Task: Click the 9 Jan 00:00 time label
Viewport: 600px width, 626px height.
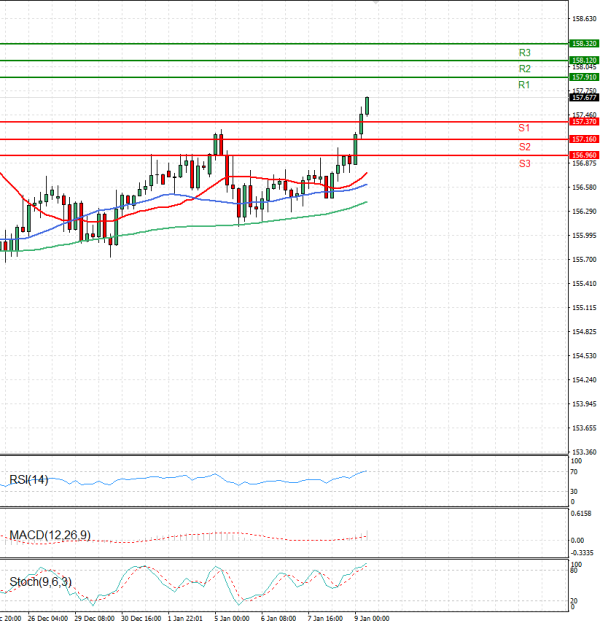Action: point(372,619)
